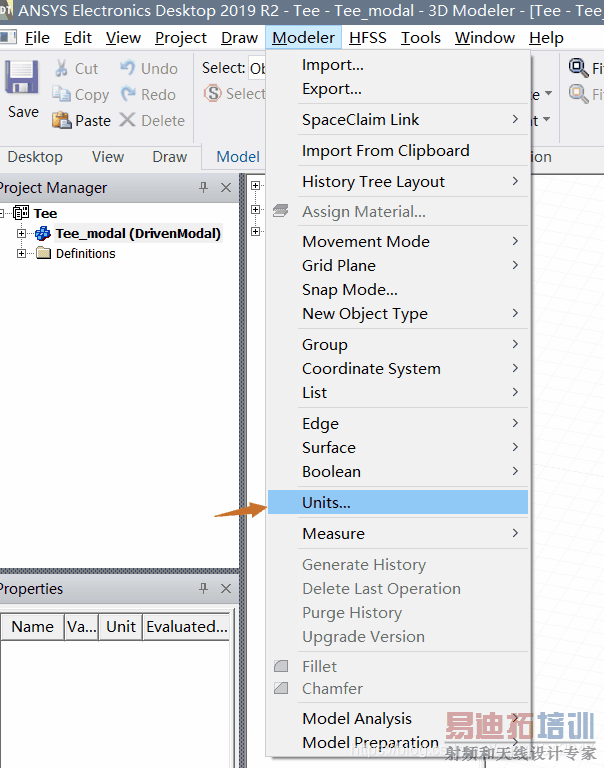Open the Tools menu
The width and height of the screenshot is (604, 768).
pyautogui.click(x=421, y=38)
